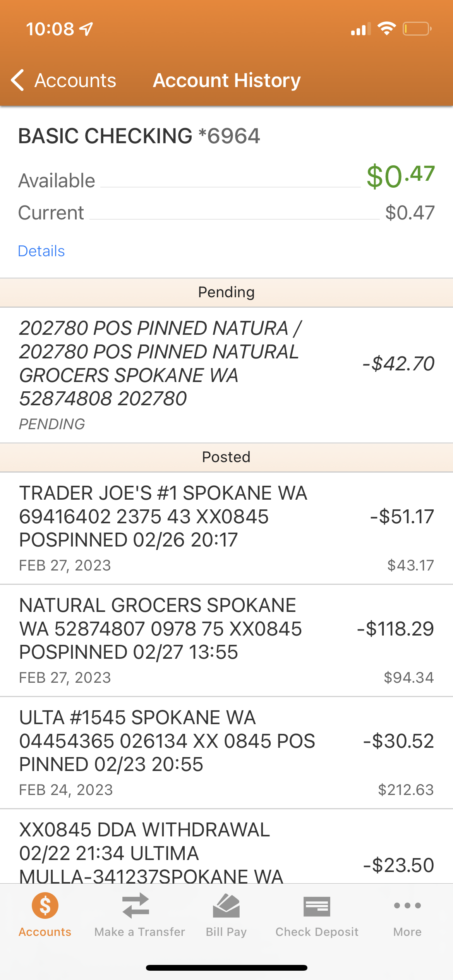
Task: Open the Bill Pay envelope icon
Action: (226, 906)
